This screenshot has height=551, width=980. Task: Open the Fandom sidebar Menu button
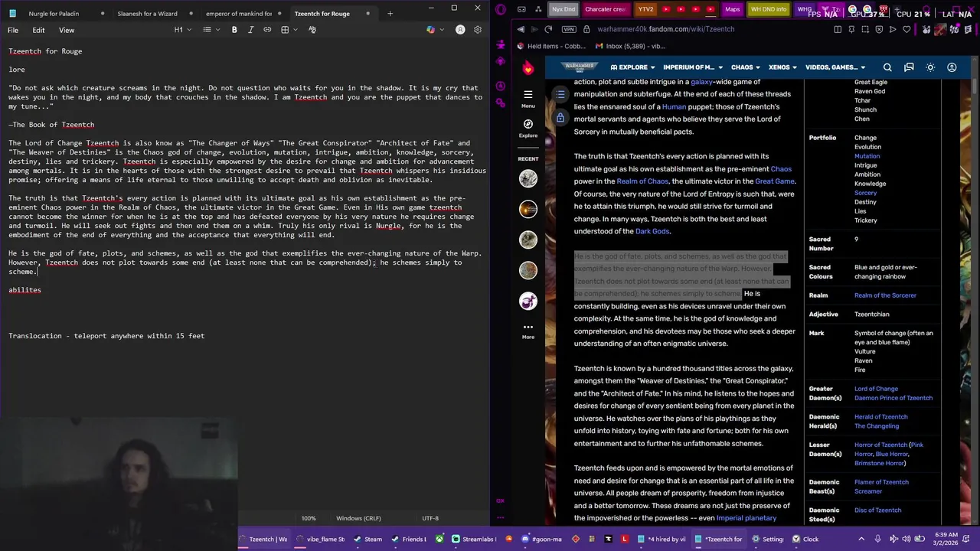(528, 98)
